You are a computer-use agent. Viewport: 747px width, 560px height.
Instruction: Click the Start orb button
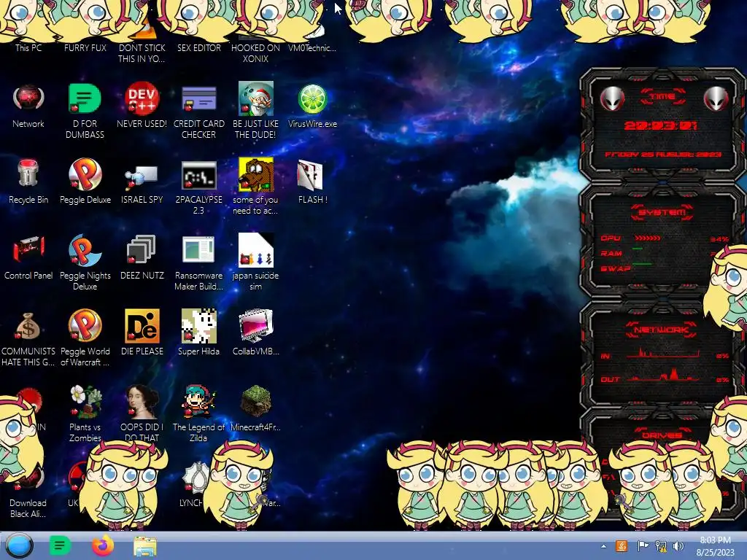20,545
